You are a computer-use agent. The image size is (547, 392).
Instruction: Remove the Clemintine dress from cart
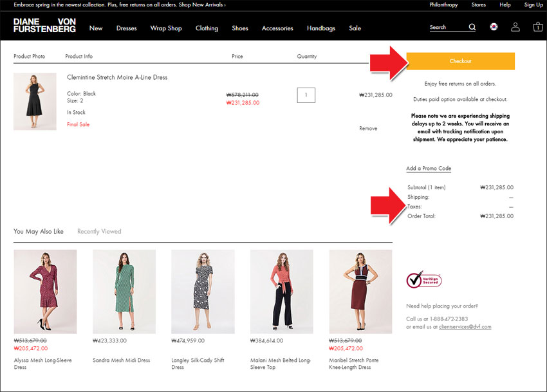tap(368, 129)
